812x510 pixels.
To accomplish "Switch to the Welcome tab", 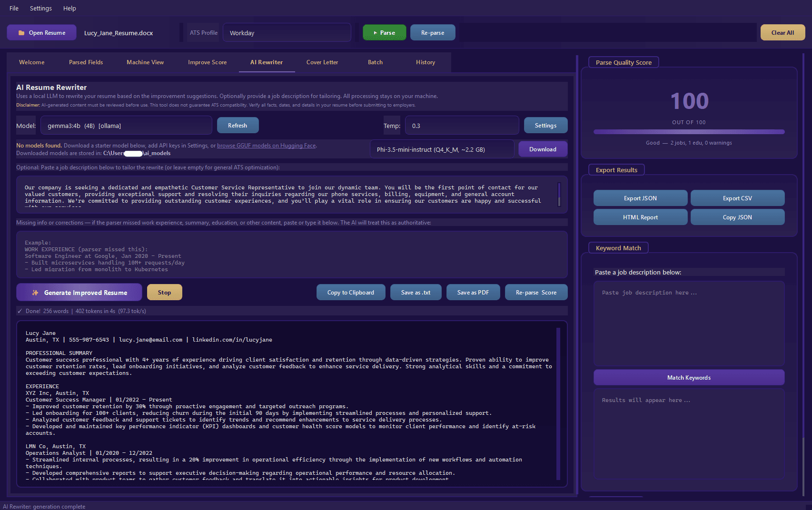I will [31, 62].
